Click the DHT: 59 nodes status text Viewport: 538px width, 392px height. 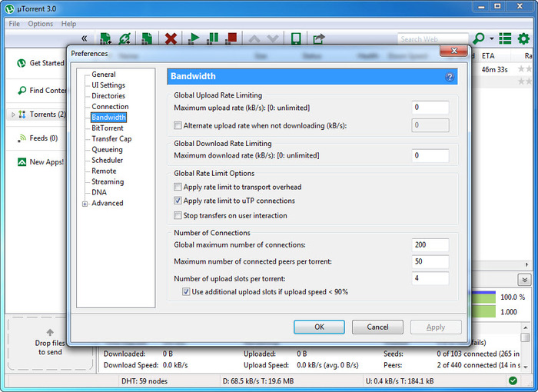144,381
